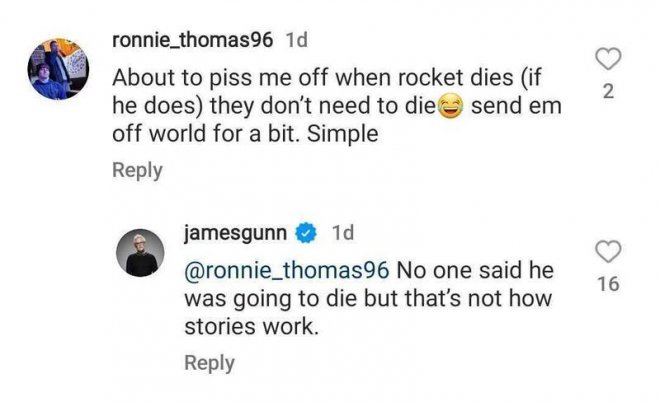The height and width of the screenshot is (402, 660).
Task: Open the jamesgunn username link
Action: pyautogui.click(x=237, y=233)
